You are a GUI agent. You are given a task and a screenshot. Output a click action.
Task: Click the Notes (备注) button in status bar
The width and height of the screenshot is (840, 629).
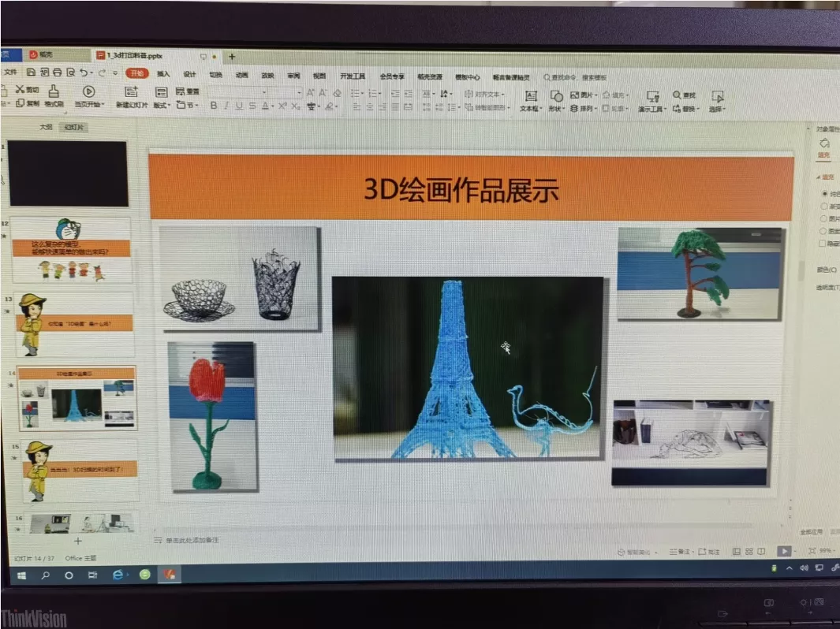pos(681,552)
